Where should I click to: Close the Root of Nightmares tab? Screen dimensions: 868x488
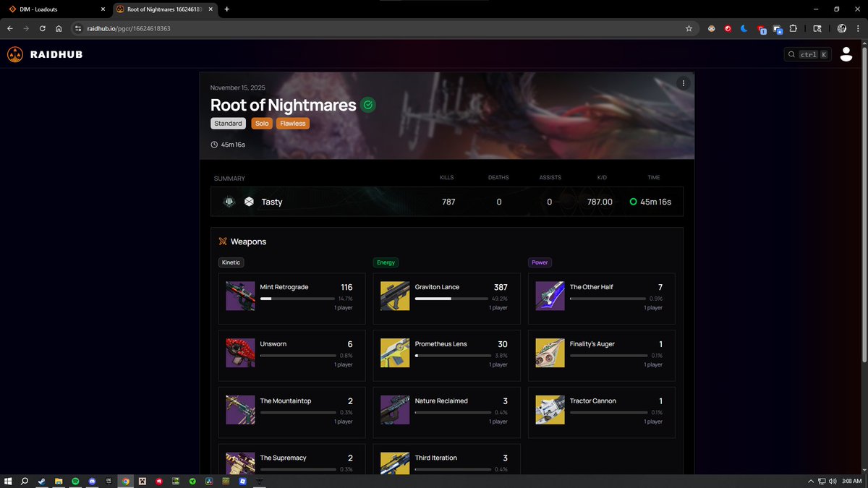point(210,9)
